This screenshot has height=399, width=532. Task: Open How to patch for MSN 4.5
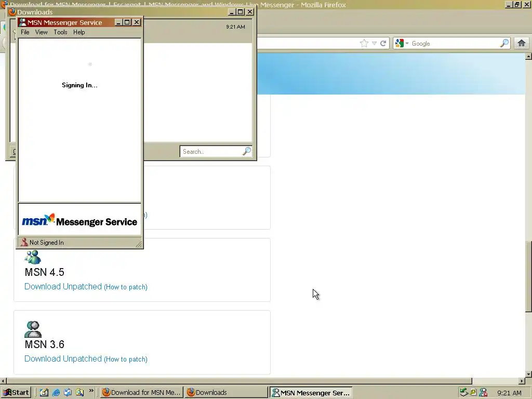(x=126, y=287)
